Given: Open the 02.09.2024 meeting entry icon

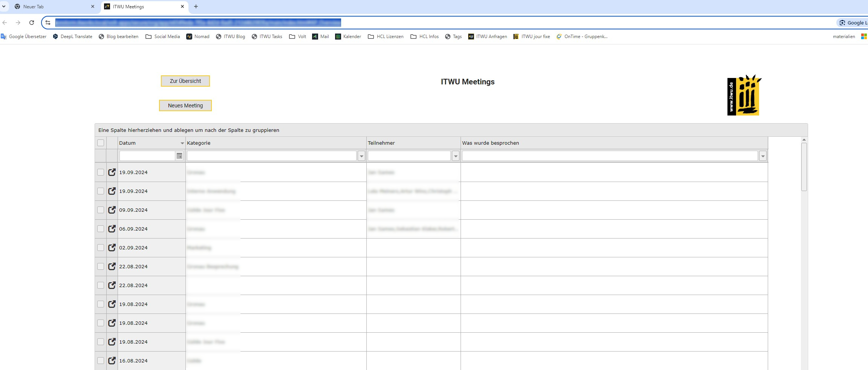Looking at the screenshot, I should [112, 248].
